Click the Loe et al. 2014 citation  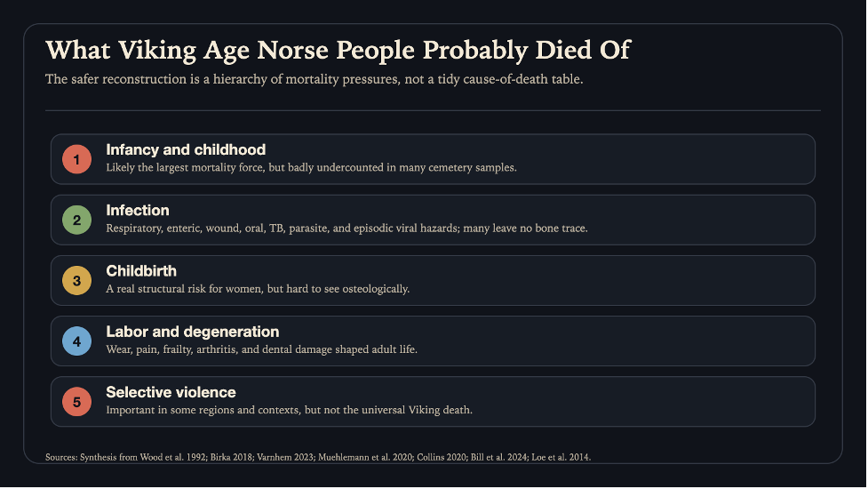[561, 457]
